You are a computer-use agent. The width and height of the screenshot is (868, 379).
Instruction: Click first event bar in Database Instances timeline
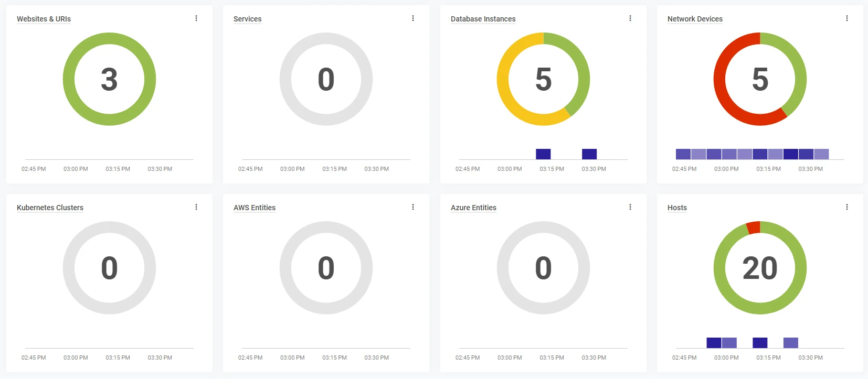(543, 154)
